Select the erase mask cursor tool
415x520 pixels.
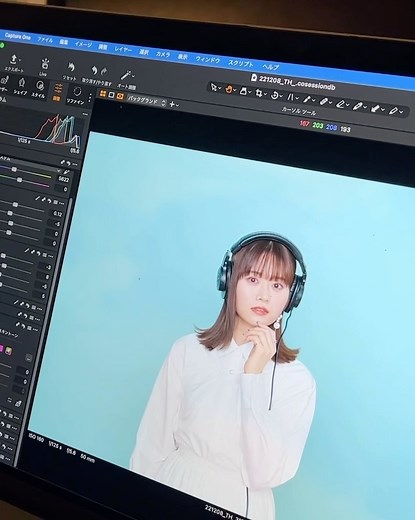(340, 104)
